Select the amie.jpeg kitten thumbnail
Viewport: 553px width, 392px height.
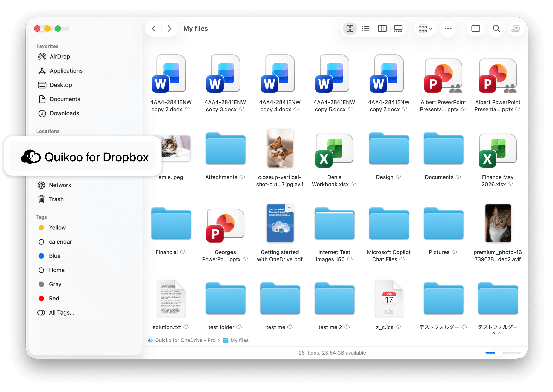176,148
